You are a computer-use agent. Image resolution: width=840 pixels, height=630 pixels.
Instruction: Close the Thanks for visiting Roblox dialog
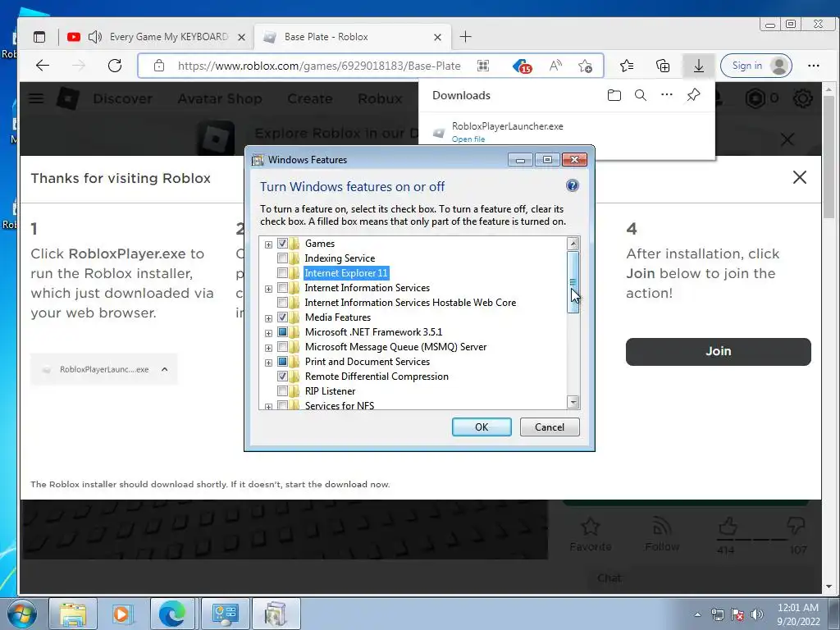tap(799, 177)
